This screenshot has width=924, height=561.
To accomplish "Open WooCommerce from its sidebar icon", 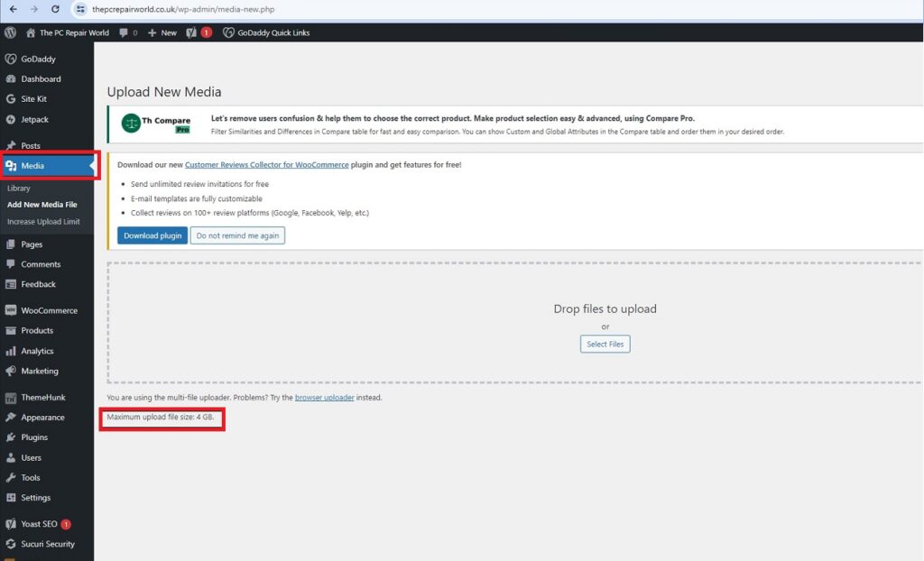I will coord(11,310).
